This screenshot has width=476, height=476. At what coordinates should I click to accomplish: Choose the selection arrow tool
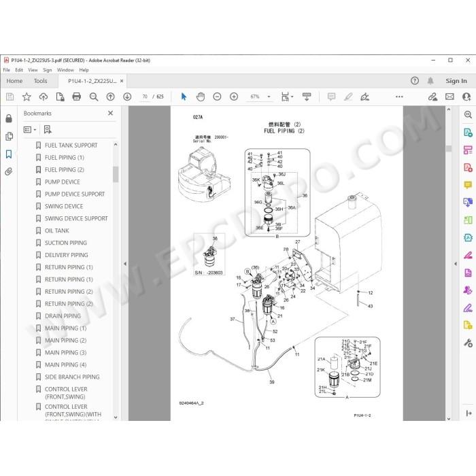tap(184, 97)
